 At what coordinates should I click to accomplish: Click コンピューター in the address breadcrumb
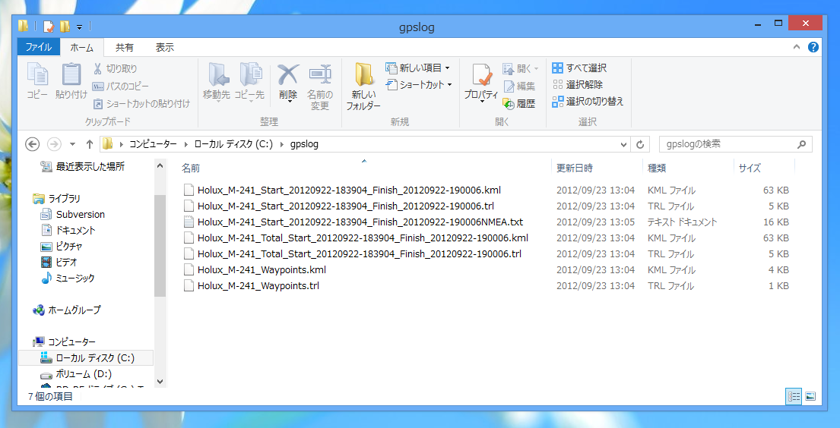coord(153,144)
